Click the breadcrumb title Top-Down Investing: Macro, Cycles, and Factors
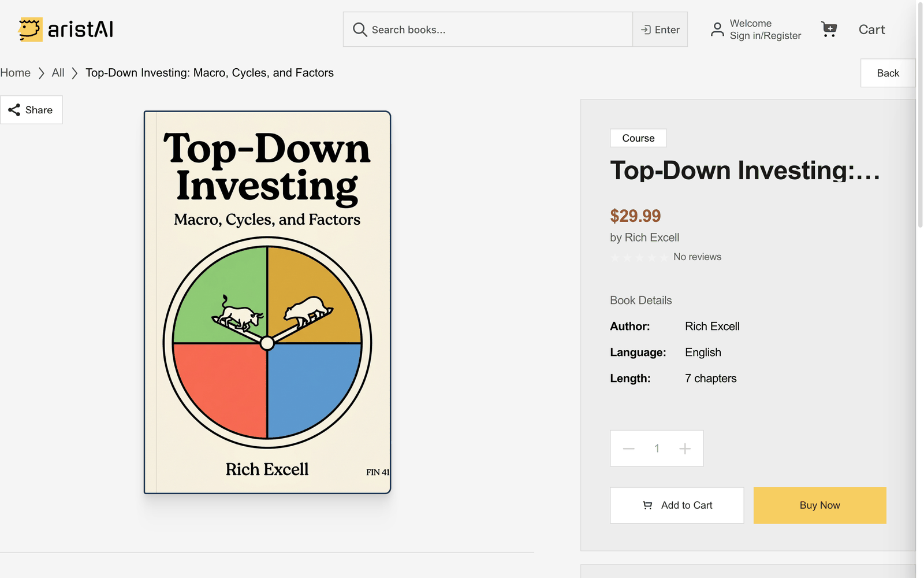This screenshot has height=578, width=924. 210,73
